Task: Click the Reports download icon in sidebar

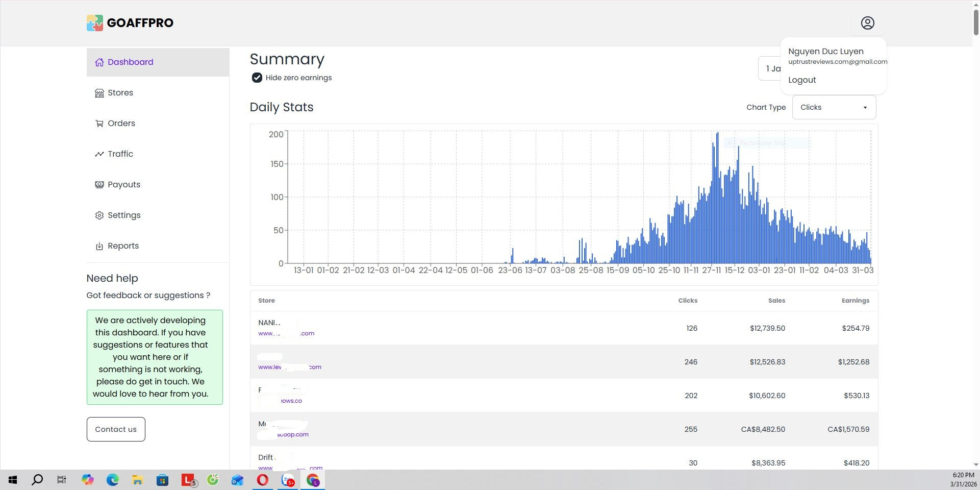Action: tap(99, 246)
